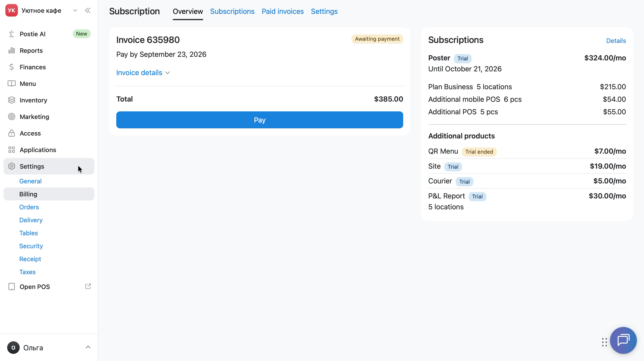Image resolution: width=644 pixels, height=361 pixels.
Task: Open the Applications grid icon
Action: click(11, 150)
